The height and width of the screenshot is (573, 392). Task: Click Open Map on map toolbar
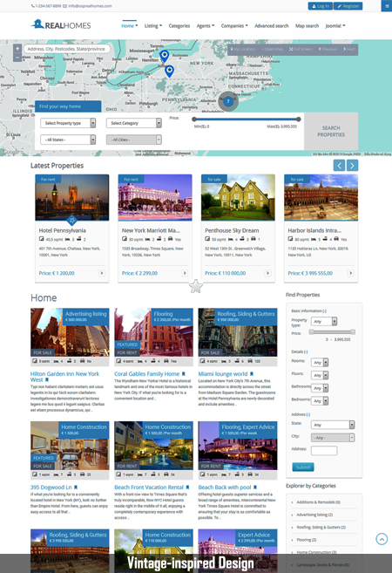pyautogui.click(x=273, y=49)
